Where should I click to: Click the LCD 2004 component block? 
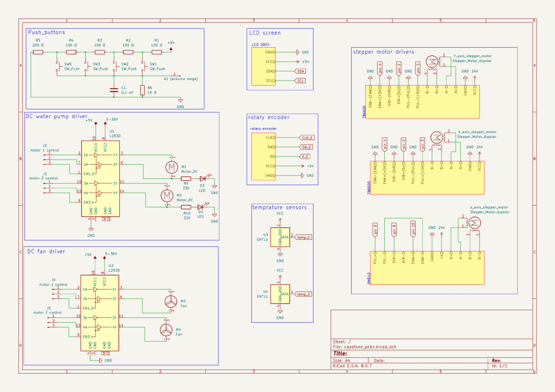(263, 67)
